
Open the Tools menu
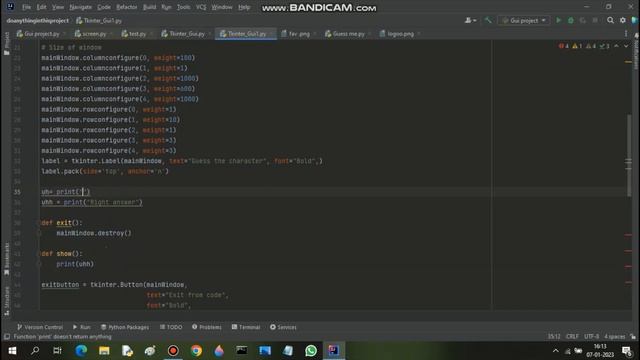[183, 7]
